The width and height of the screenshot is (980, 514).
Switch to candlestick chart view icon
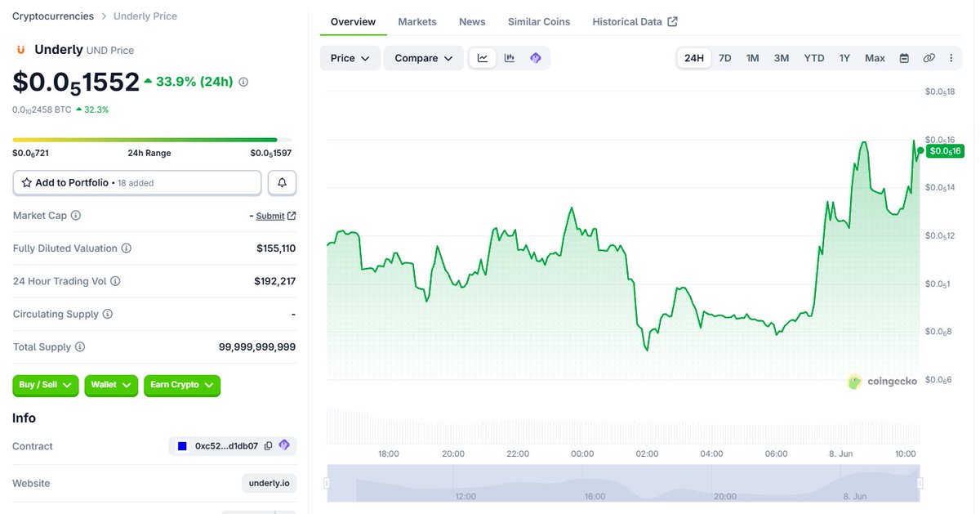tap(510, 58)
